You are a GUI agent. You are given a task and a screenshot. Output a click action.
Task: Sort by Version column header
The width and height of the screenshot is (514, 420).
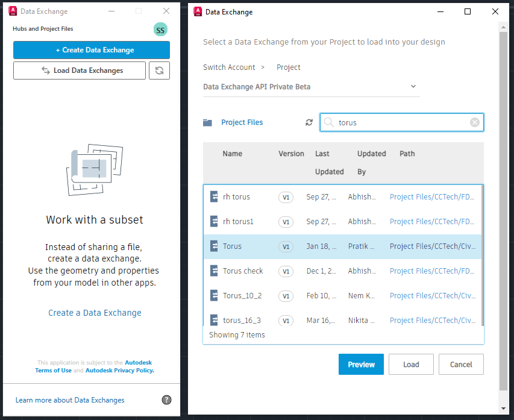pos(291,154)
